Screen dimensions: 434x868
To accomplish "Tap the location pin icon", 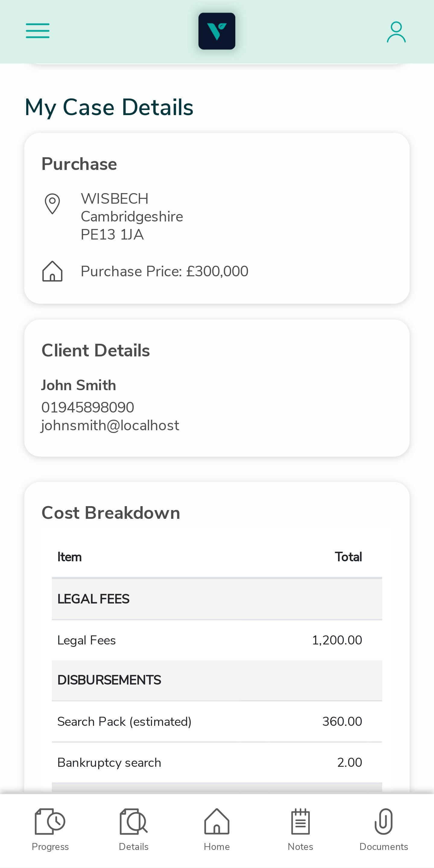I will click(52, 204).
